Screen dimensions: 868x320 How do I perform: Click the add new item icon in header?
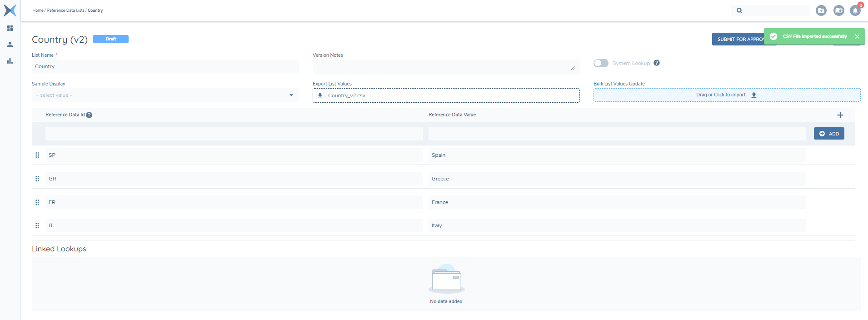coord(821,10)
